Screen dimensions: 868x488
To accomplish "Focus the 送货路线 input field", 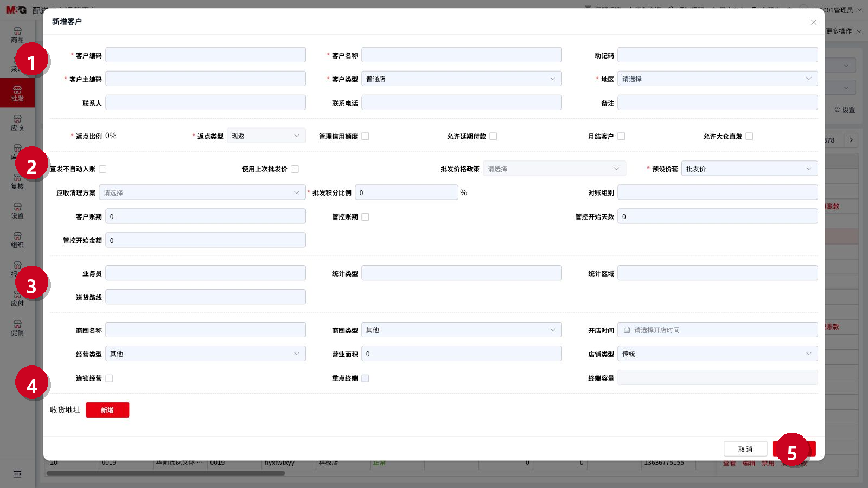I will coord(205,297).
